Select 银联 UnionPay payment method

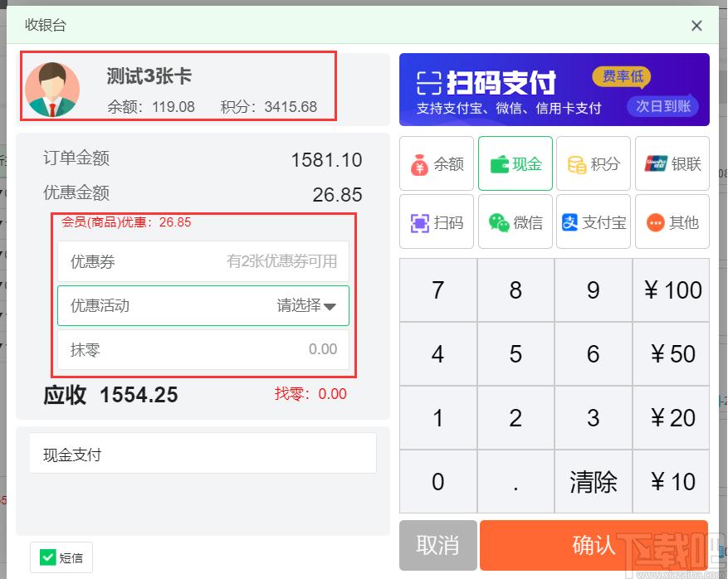672,163
